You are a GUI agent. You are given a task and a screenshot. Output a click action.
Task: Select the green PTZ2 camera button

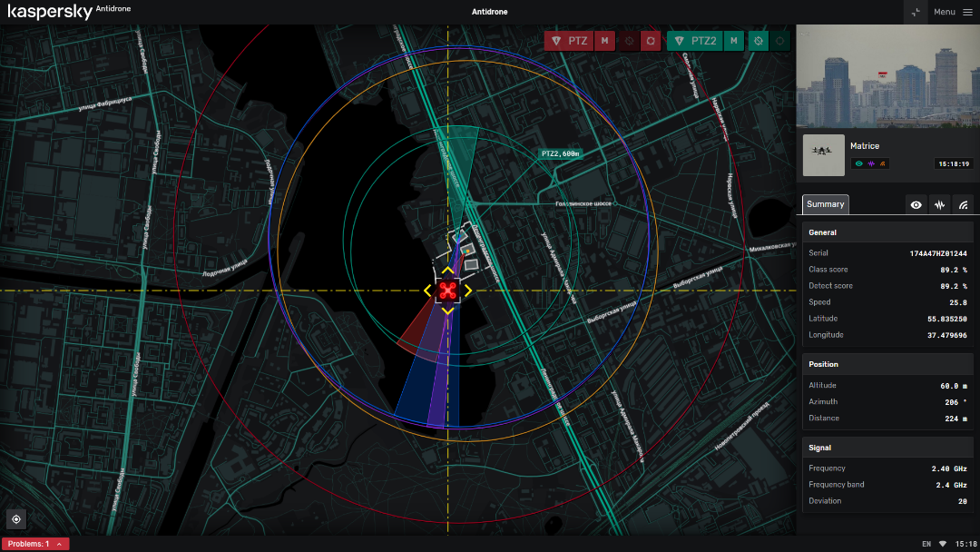[695, 41]
